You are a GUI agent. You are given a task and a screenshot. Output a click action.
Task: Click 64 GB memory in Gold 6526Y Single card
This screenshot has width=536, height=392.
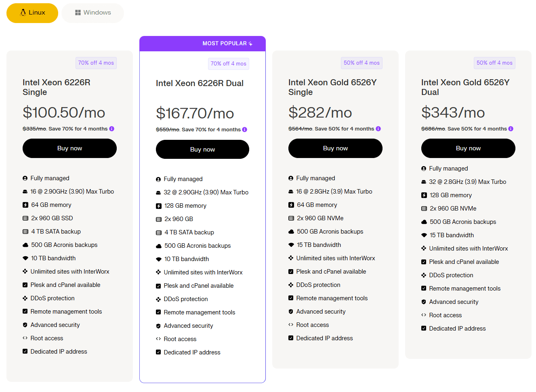tap(317, 205)
